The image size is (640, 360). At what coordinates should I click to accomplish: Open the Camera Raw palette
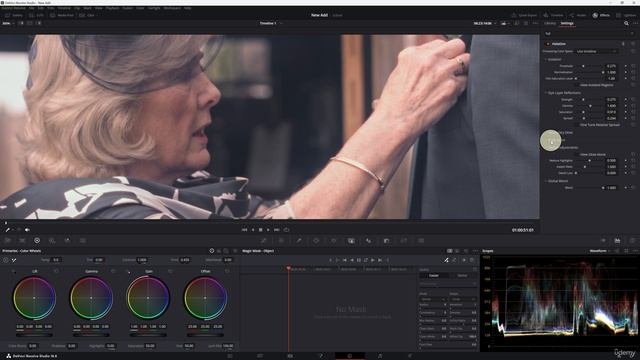[8, 240]
